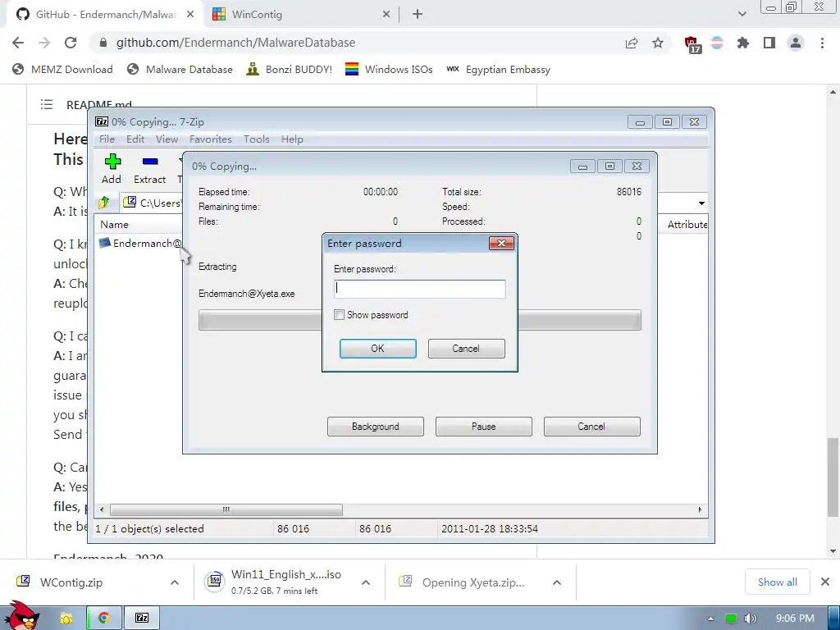840x630 pixels.
Task: Open File menu in 7-Zip
Action: coord(107,139)
